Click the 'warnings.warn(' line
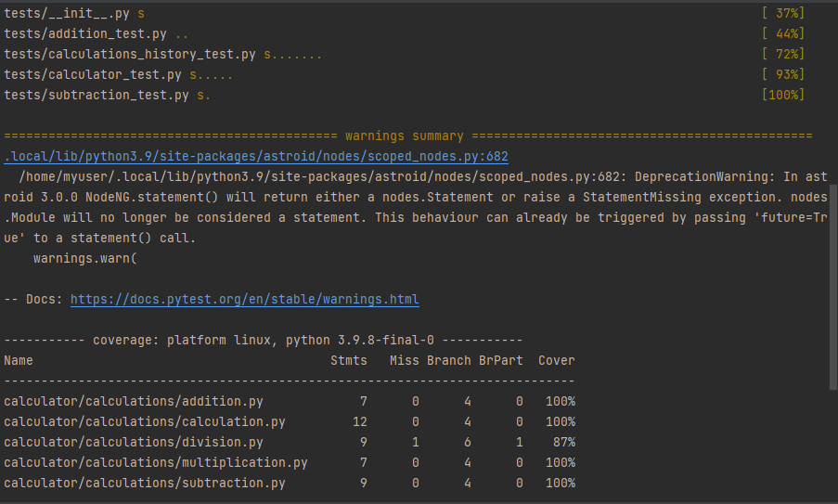The width and height of the screenshot is (838, 504). pos(85,258)
